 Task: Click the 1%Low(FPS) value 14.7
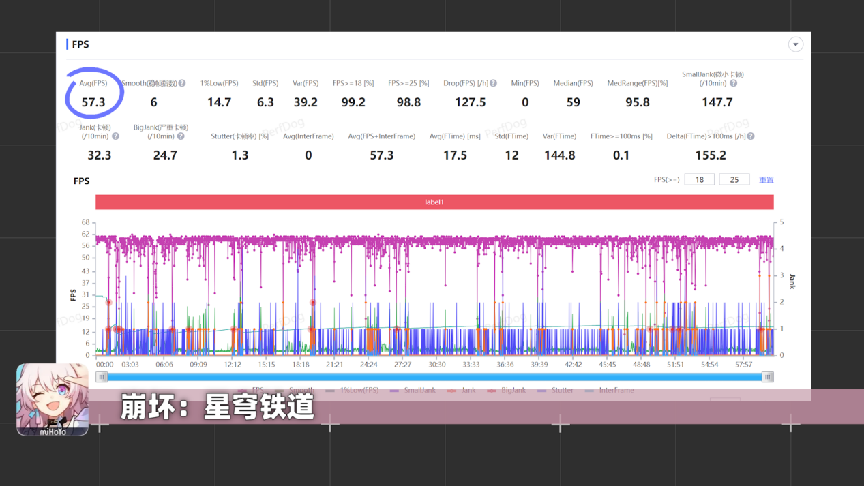click(x=218, y=102)
